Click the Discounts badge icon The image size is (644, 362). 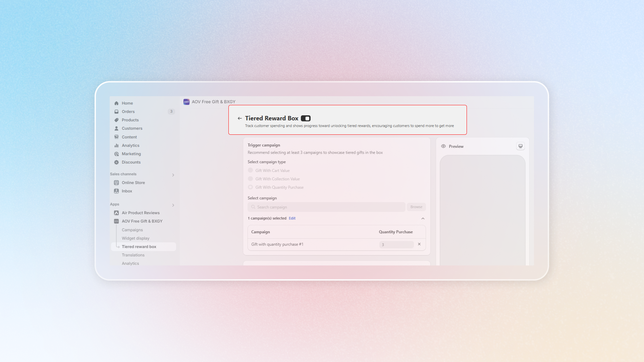tap(116, 162)
